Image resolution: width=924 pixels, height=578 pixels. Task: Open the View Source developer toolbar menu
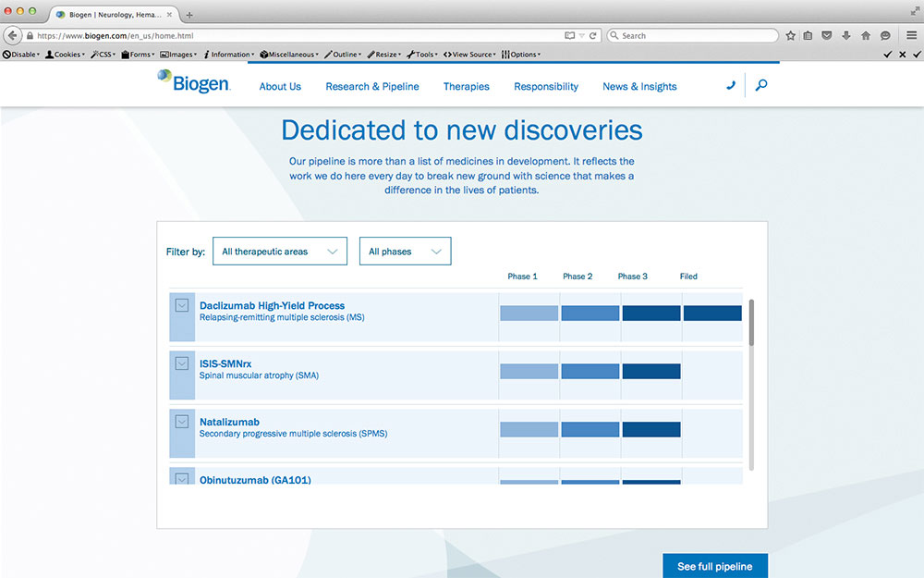469,55
